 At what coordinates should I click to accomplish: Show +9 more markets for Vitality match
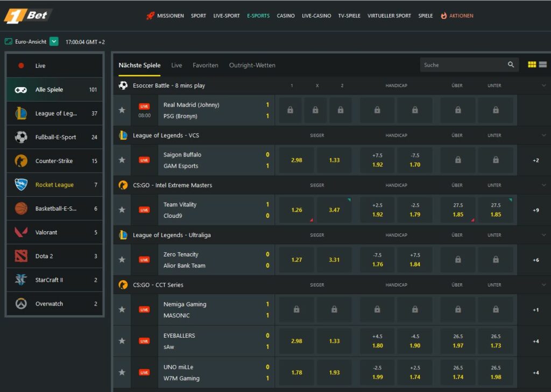click(x=535, y=210)
